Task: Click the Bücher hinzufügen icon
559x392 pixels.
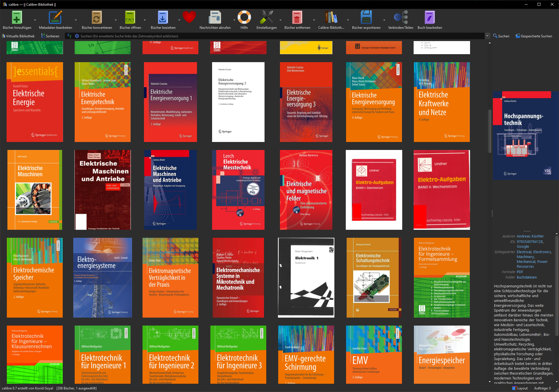Action: tap(17, 18)
